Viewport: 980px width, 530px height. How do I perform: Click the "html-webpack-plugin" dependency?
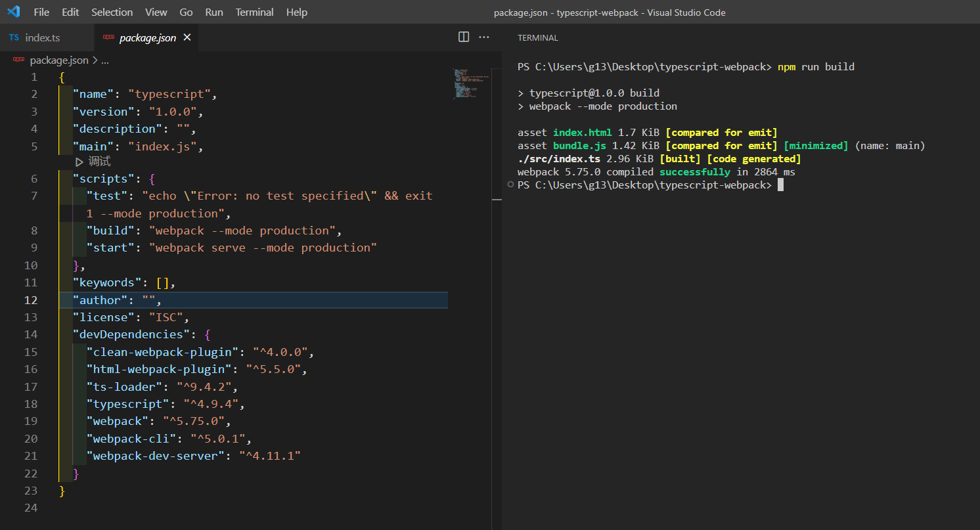click(x=160, y=369)
